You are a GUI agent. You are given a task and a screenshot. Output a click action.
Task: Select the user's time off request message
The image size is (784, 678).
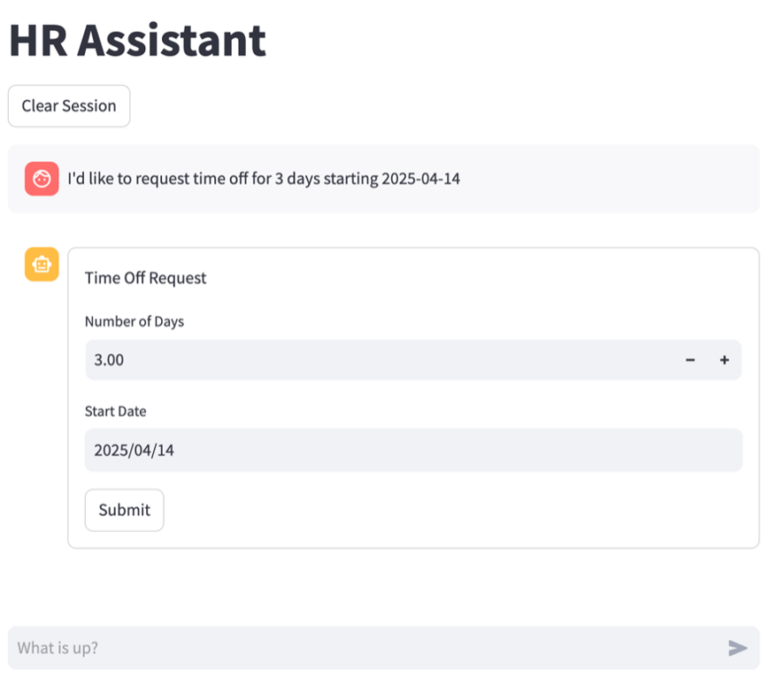click(265, 178)
